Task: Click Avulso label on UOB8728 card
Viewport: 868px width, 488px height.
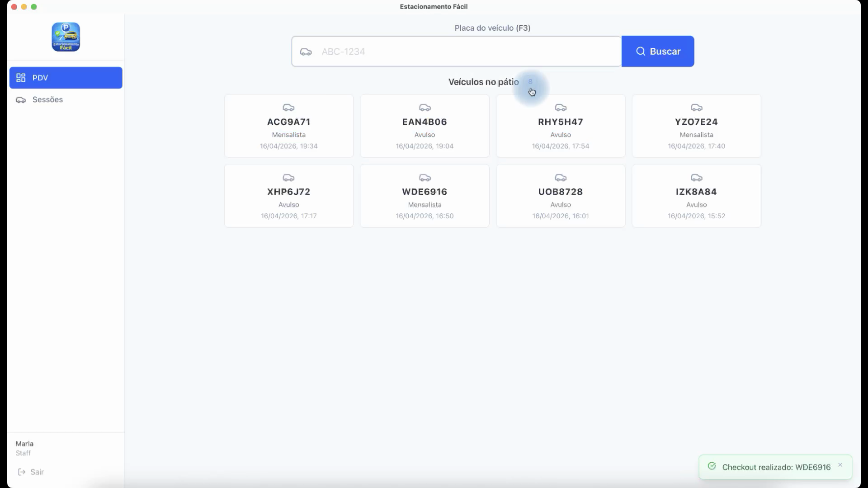Action: [561, 205]
